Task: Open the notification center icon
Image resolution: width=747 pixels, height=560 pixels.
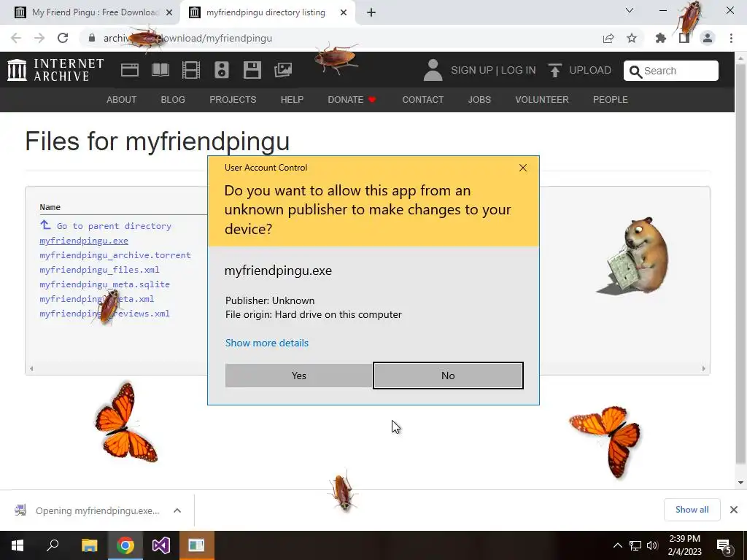Action: [724, 546]
